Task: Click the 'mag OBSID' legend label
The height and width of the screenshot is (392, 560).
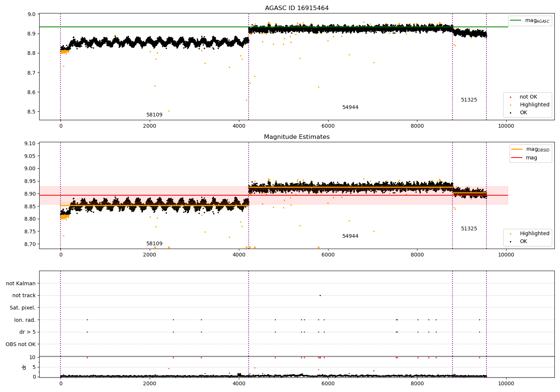Action: (x=538, y=150)
